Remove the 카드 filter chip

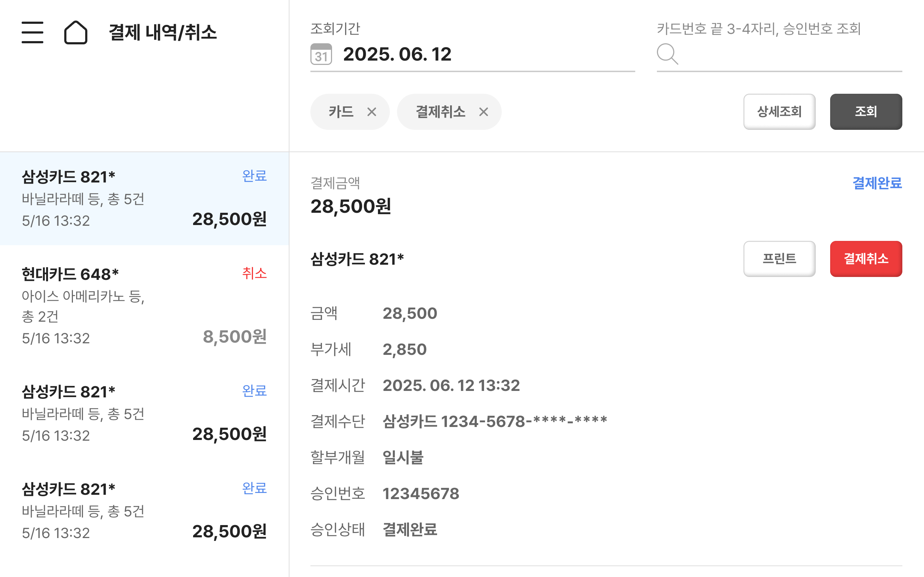[371, 112]
